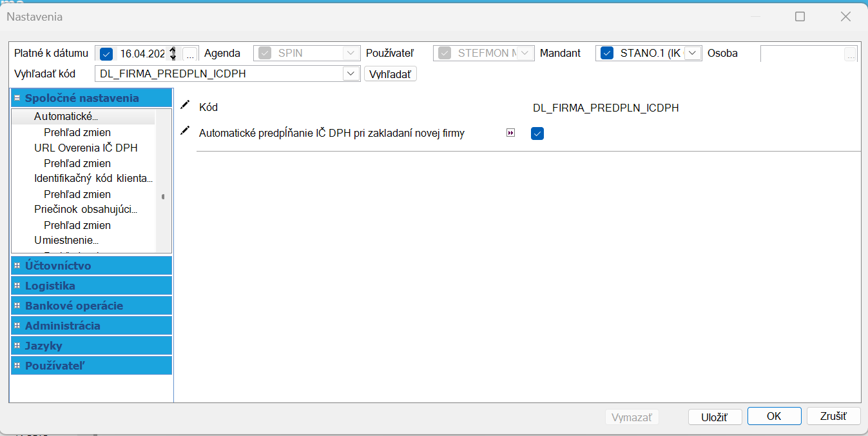
Task: Uncheck the Platné k dátumu checkbox
Action: pyautogui.click(x=105, y=54)
